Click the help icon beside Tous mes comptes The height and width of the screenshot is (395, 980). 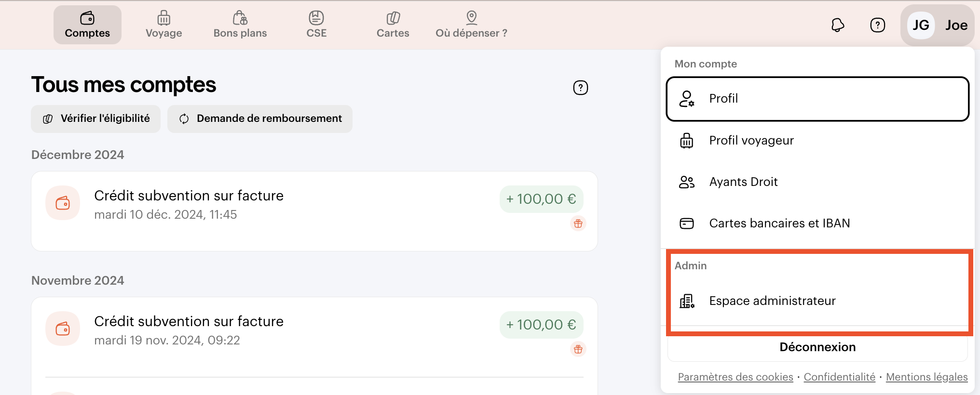pyautogui.click(x=580, y=88)
